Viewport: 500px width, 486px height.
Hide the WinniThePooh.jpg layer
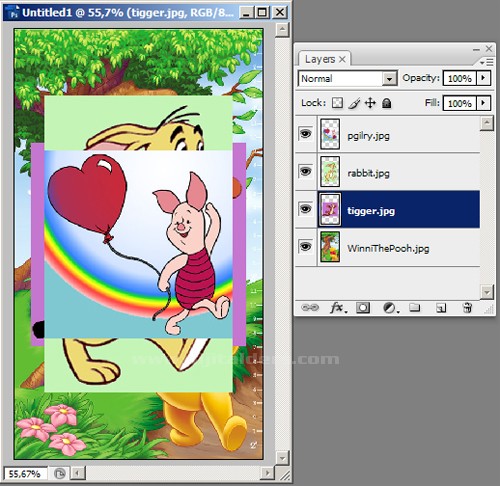pos(305,247)
